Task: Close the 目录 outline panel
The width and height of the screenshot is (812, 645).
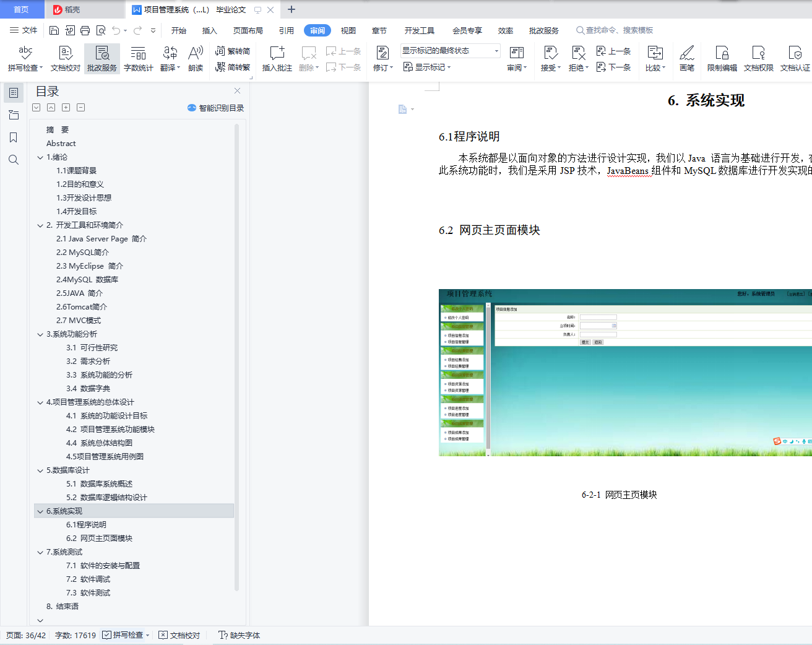Action: point(237,91)
